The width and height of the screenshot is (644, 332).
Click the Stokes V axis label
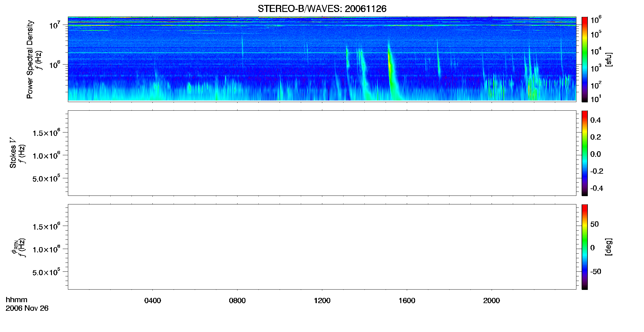(x=13, y=153)
